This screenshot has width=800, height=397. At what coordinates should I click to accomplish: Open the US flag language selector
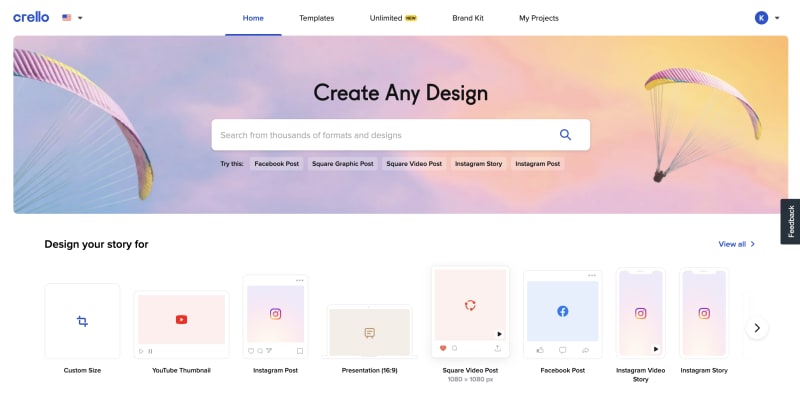(x=72, y=18)
